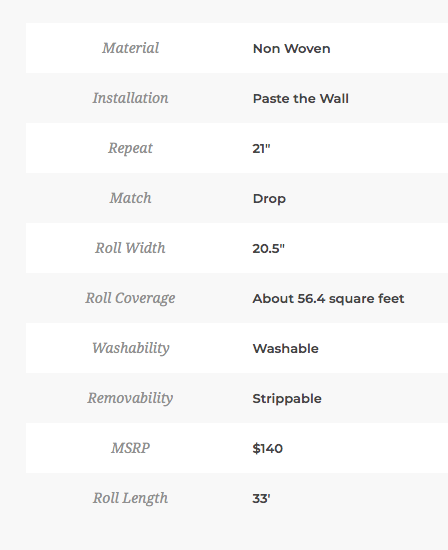Select the 21" repeat value
The height and width of the screenshot is (550, 448).
(x=261, y=148)
